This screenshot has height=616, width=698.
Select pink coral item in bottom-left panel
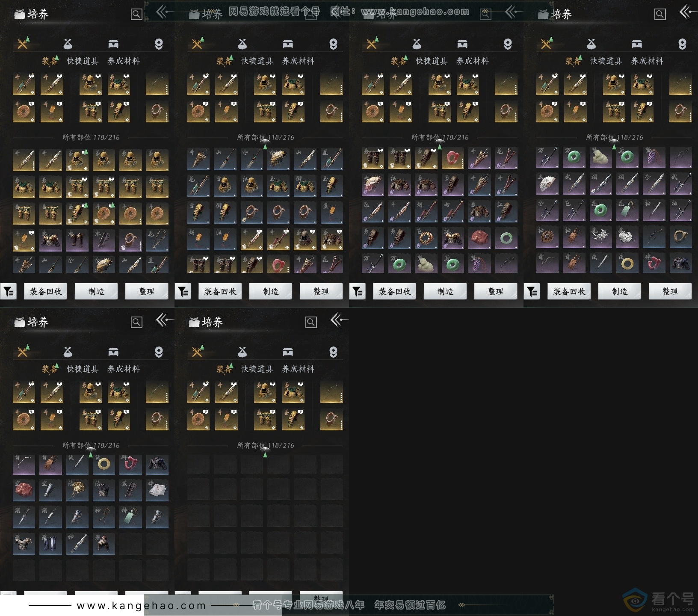(130, 465)
